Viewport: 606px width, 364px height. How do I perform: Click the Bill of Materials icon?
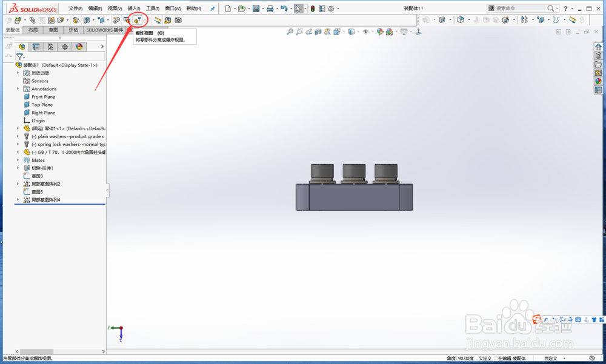point(127,20)
